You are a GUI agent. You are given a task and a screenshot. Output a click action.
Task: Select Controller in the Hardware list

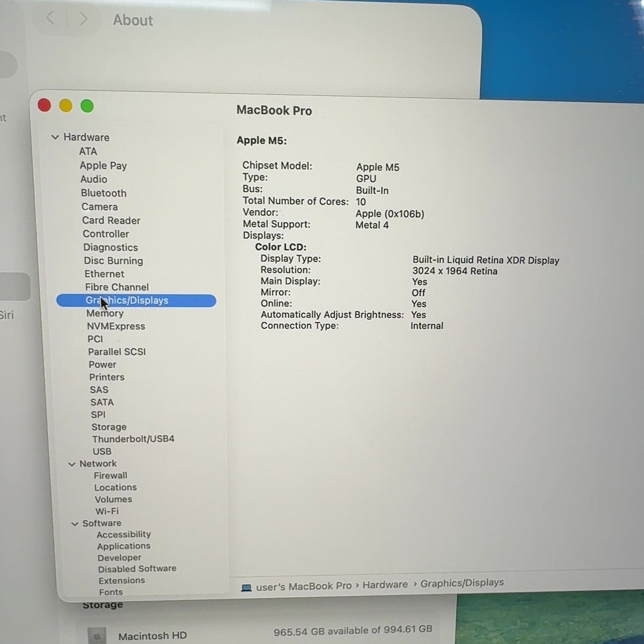click(x=106, y=234)
